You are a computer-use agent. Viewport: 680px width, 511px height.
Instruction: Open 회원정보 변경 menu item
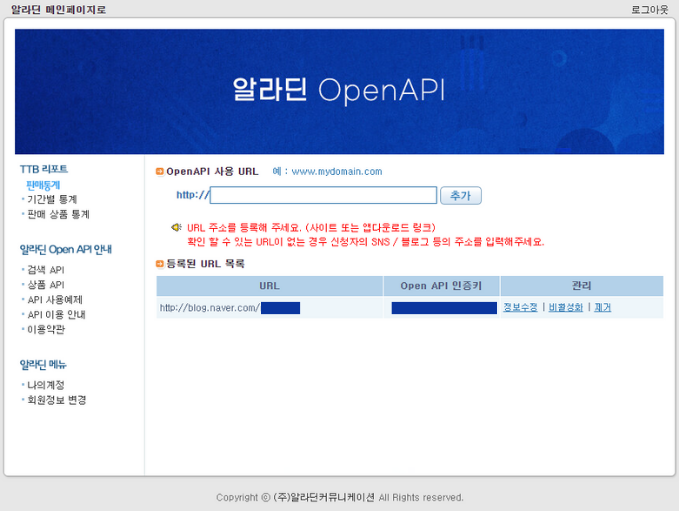[56, 400]
